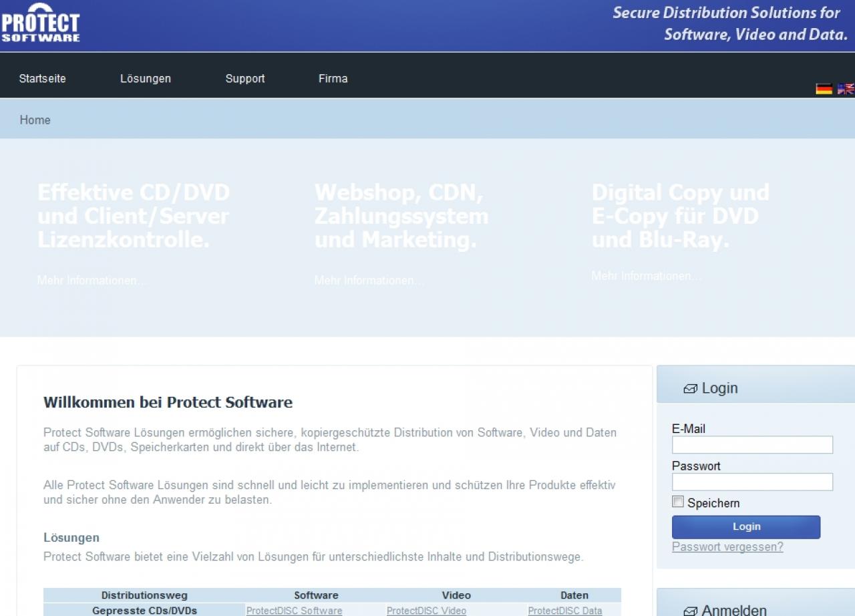Click the envelope icon beside Login heading
The width and height of the screenshot is (855, 616).
(x=690, y=389)
